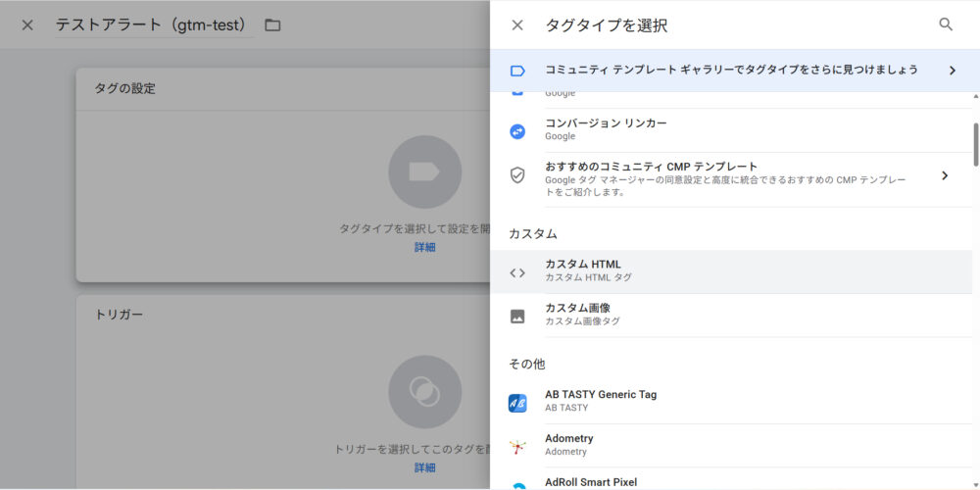
Task: Click 詳細 link in tag settings card
Action: 424,247
